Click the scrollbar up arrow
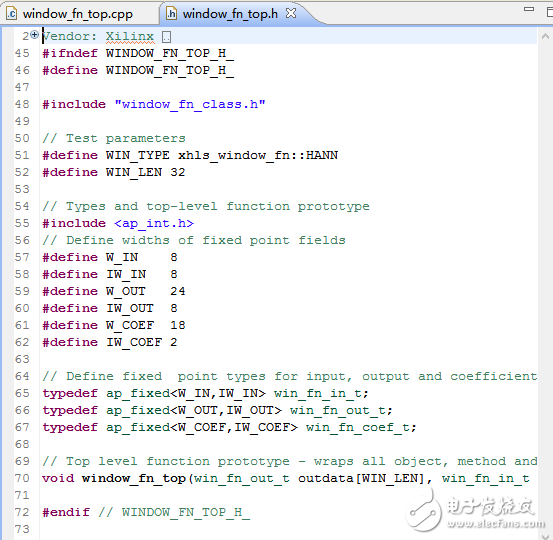 [x=545, y=36]
